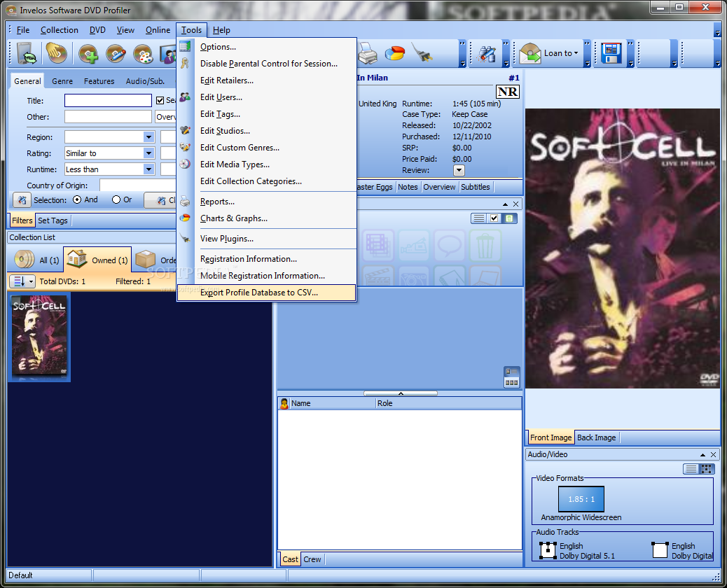Click the faded film strip feature icon
This screenshot has width=727, height=588.
pos(378,245)
